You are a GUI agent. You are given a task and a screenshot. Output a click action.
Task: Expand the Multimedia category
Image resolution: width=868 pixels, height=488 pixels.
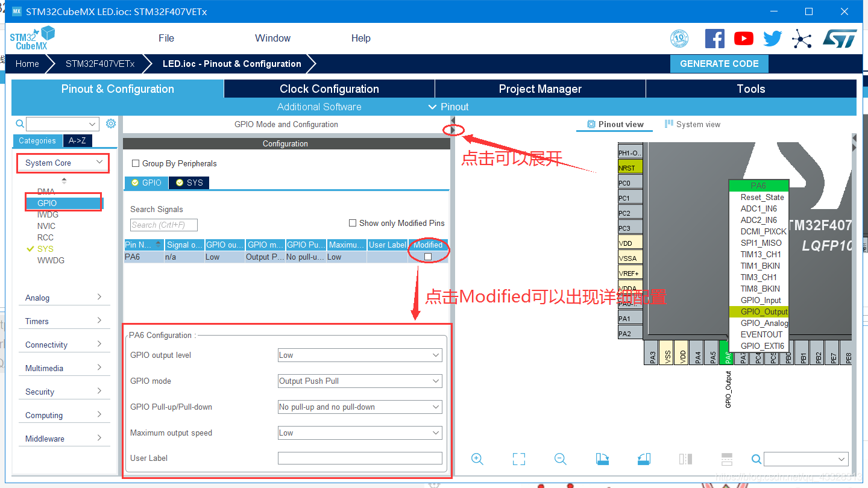tap(64, 368)
